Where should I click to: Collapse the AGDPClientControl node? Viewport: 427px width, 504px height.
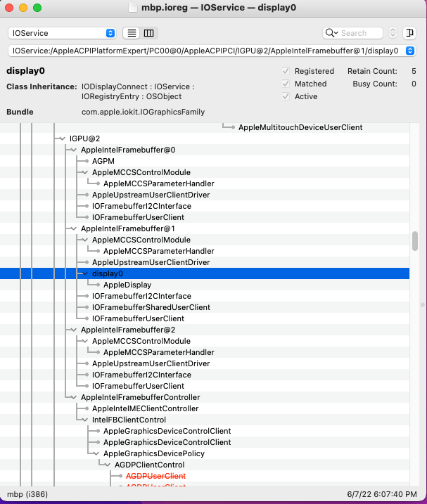pos(108,465)
